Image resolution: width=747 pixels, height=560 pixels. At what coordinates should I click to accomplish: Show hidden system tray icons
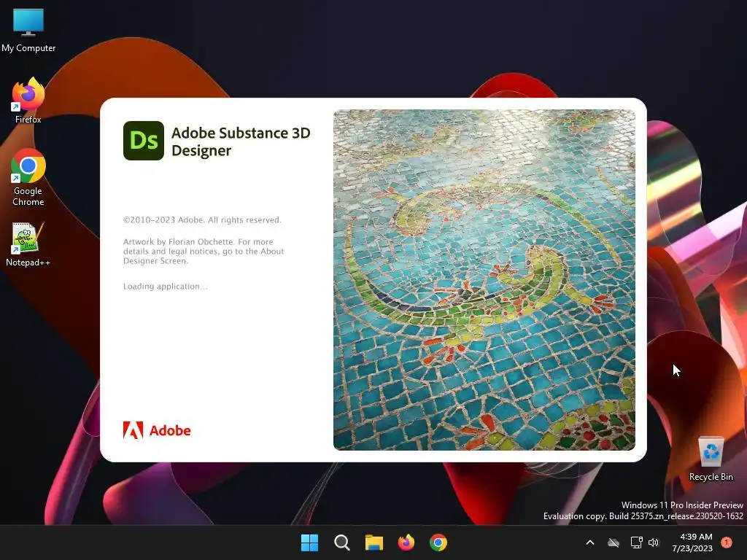point(589,542)
